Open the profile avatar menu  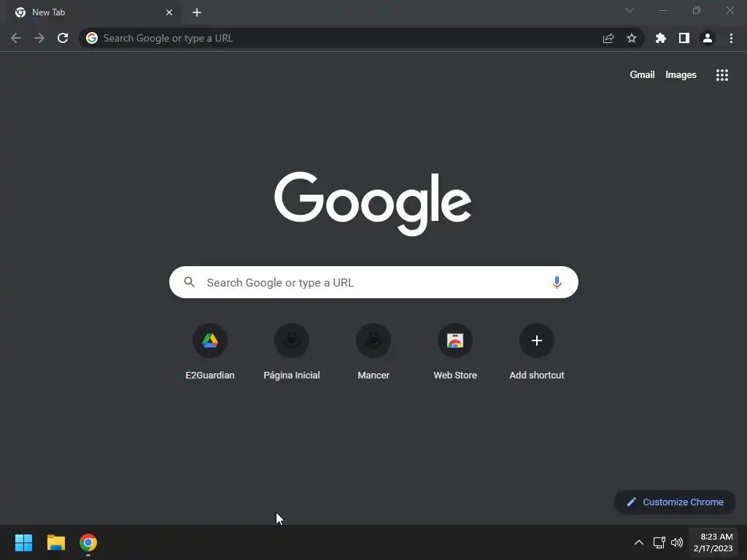pyautogui.click(x=708, y=38)
